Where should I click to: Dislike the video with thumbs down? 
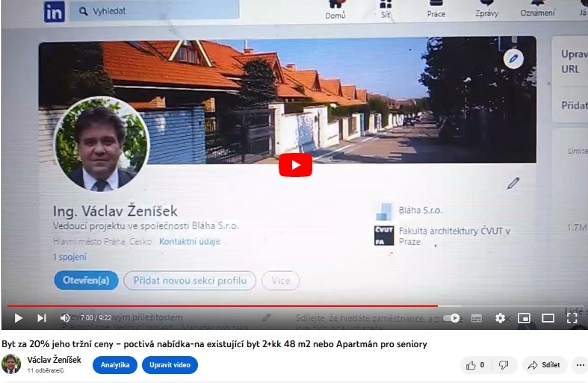click(x=504, y=365)
